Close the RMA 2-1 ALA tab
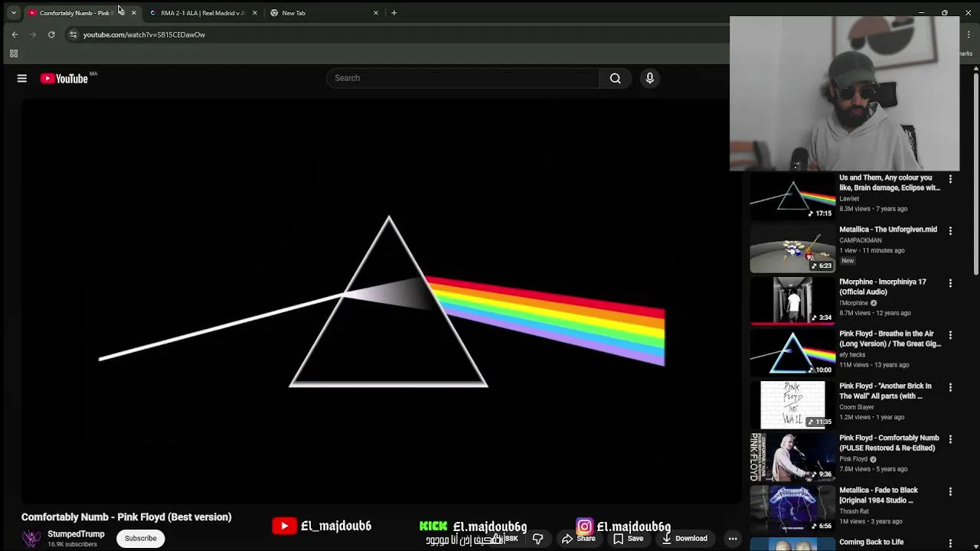Image resolution: width=980 pixels, height=551 pixels. click(x=254, y=13)
